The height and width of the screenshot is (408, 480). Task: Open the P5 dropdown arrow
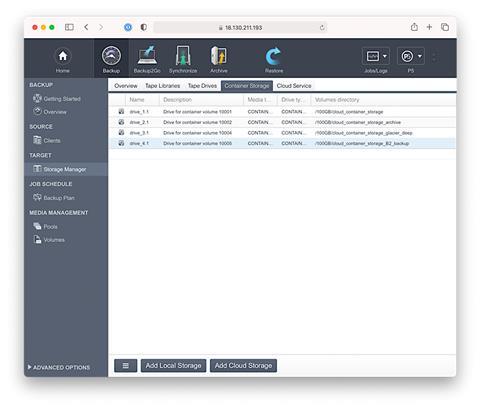[x=420, y=56]
